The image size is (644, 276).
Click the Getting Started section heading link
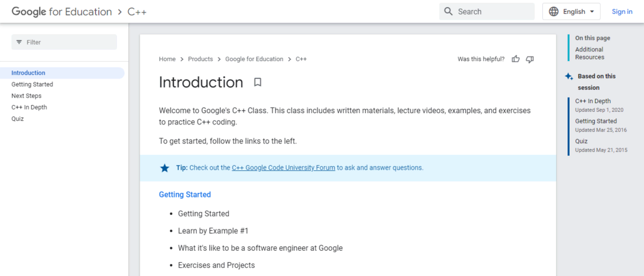[x=185, y=195]
